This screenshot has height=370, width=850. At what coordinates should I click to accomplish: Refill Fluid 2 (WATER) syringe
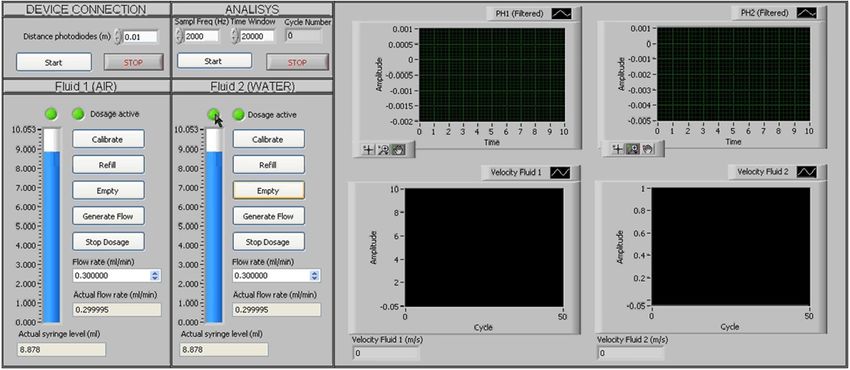[269, 165]
